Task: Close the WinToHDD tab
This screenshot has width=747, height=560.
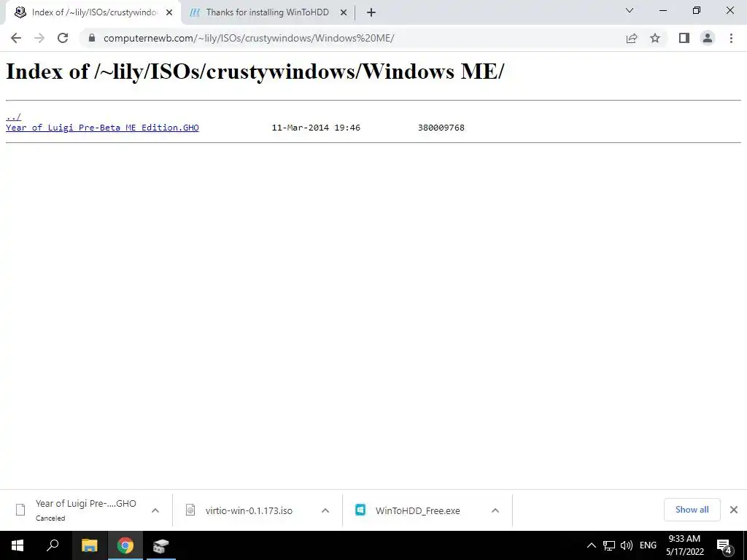Action: 344,13
